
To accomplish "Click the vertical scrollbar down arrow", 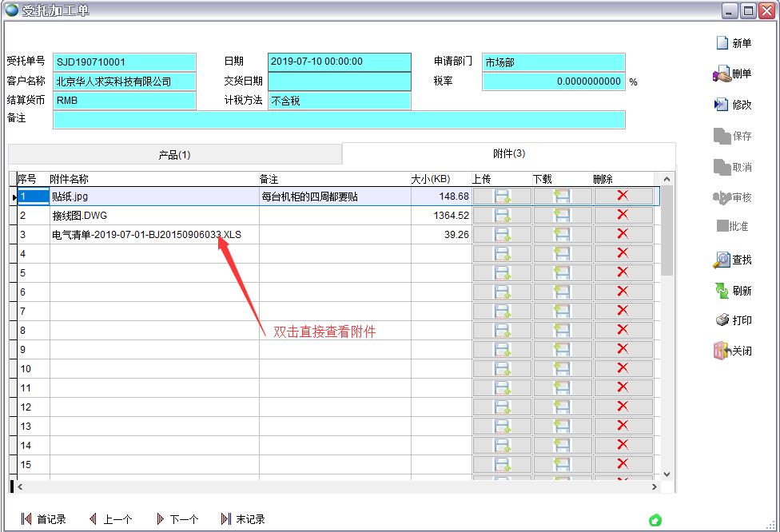I will [x=667, y=473].
